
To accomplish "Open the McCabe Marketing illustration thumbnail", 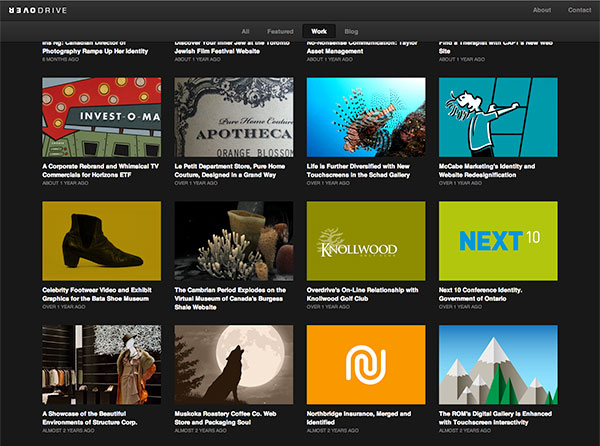I will pos(498,117).
